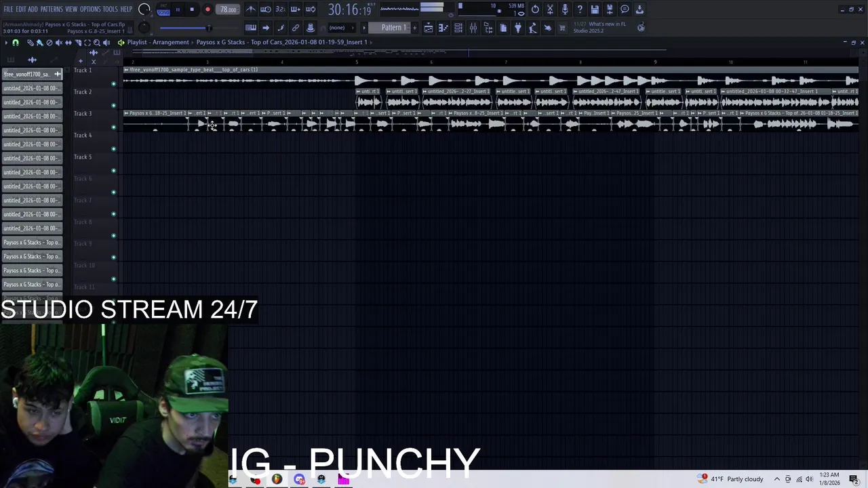The image size is (868, 488).
Task: Adjust the main volume knob
Action: (x=144, y=9)
